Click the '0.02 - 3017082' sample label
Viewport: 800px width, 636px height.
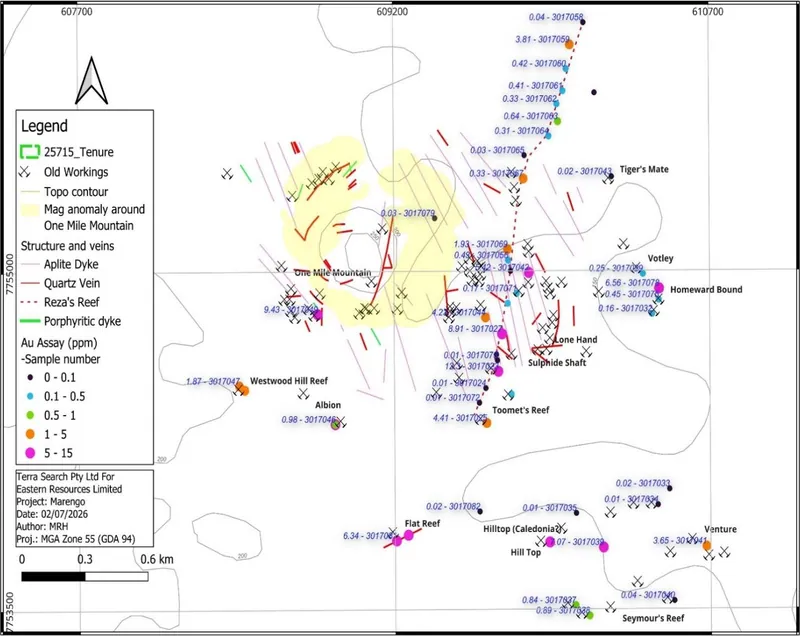[x=453, y=506]
